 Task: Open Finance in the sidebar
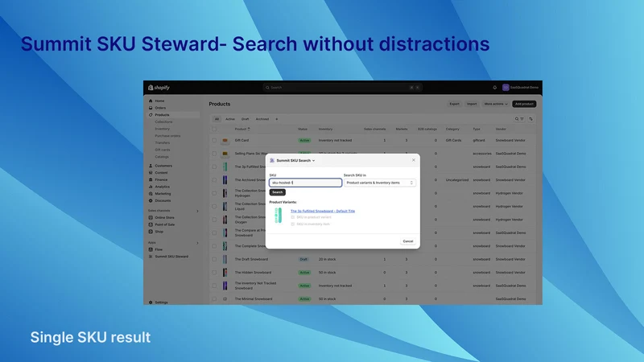point(161,179)
